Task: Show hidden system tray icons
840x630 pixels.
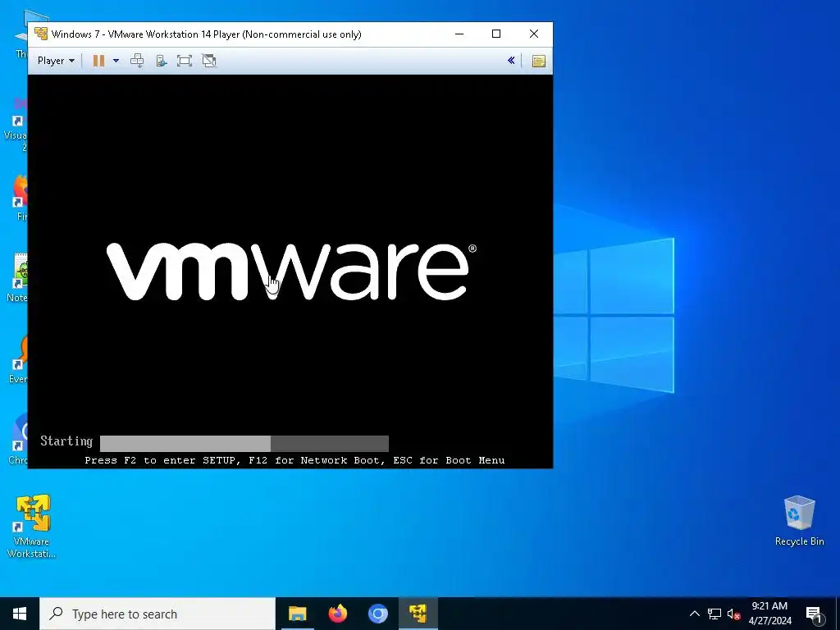Action: pos(694,614)
